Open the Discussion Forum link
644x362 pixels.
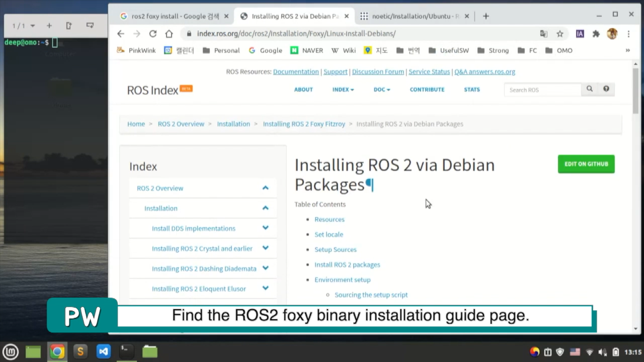tap(378, 71)
